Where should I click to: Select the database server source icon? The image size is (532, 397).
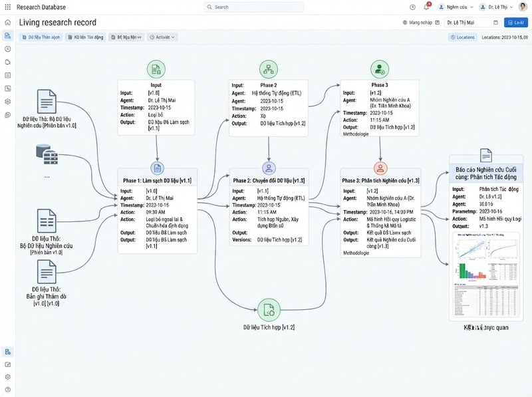47,155
